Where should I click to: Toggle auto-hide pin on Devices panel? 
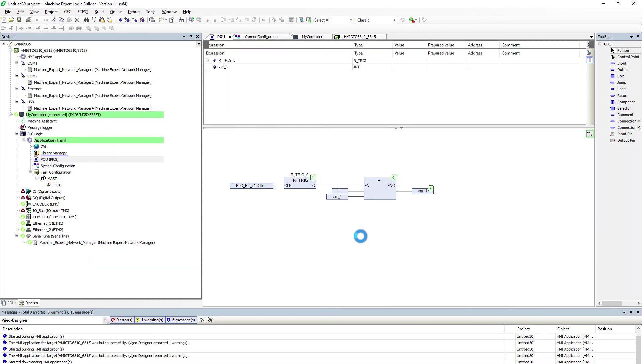pos(191,37)
